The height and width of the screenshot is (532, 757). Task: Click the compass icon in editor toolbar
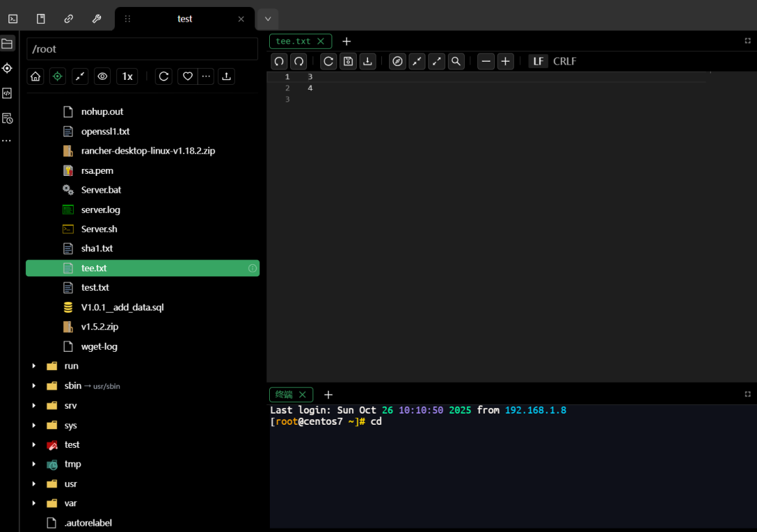[397, 61]
